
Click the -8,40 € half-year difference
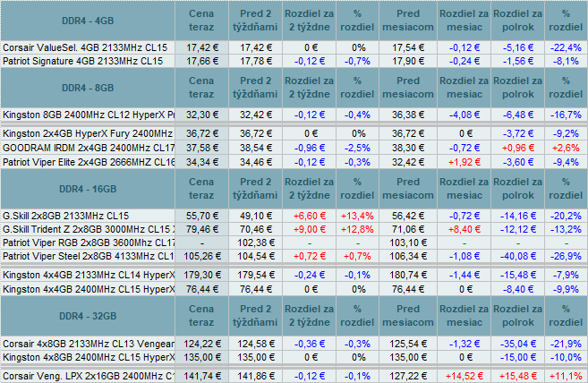pos(517,289)
